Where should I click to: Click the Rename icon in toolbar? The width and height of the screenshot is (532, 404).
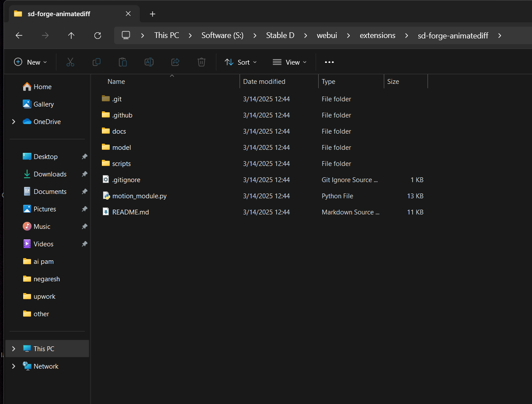click(x=149, y=62)
